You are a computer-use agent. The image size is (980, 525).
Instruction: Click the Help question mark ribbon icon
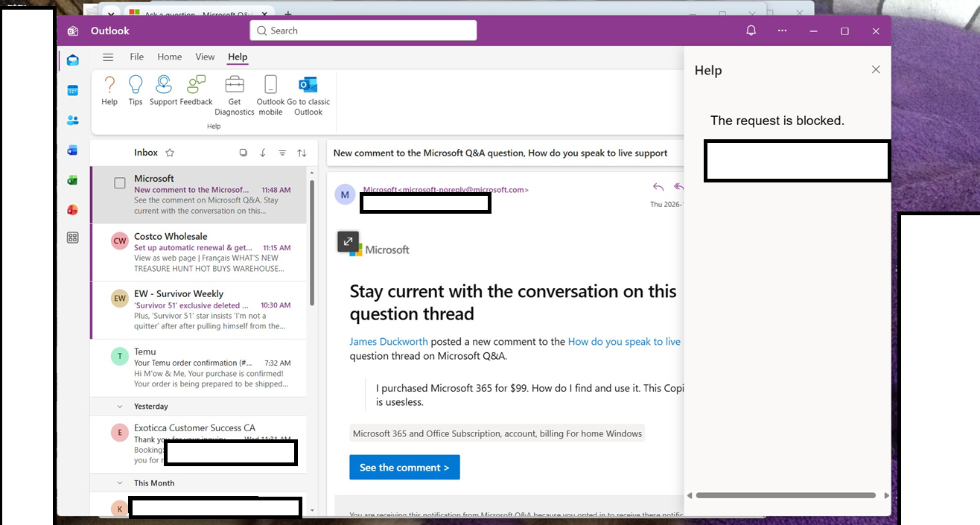tap(109, 91)
